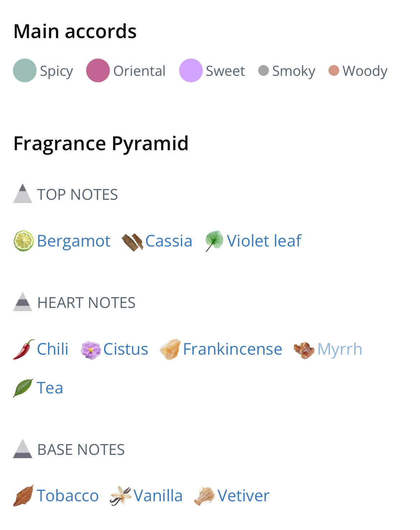Screen dimensions: 420x530
Task: Select the Oriental accord pink circle
Action: 98,70
